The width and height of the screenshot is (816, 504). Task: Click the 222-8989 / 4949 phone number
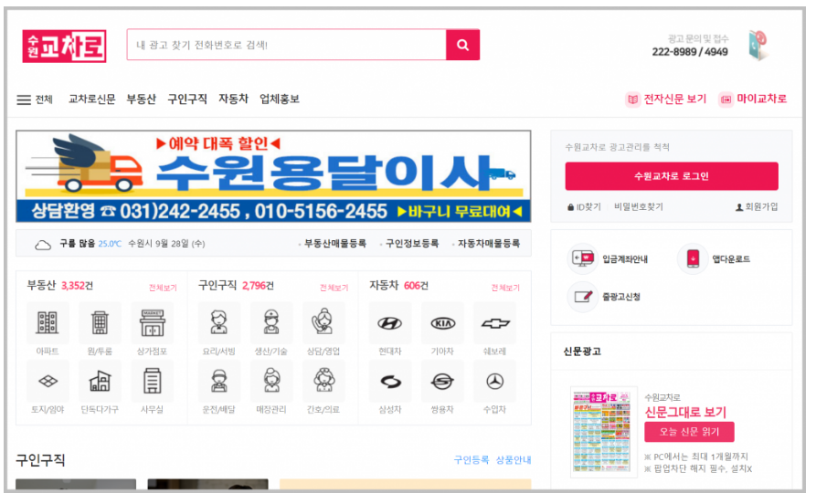690,52
